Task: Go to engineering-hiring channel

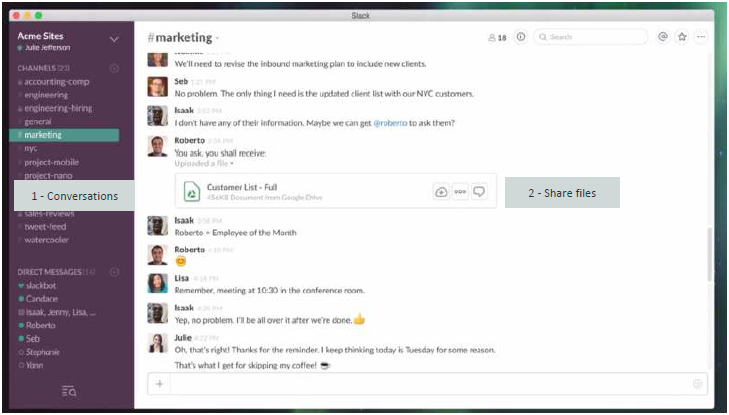Action: (x=58, y=108)
